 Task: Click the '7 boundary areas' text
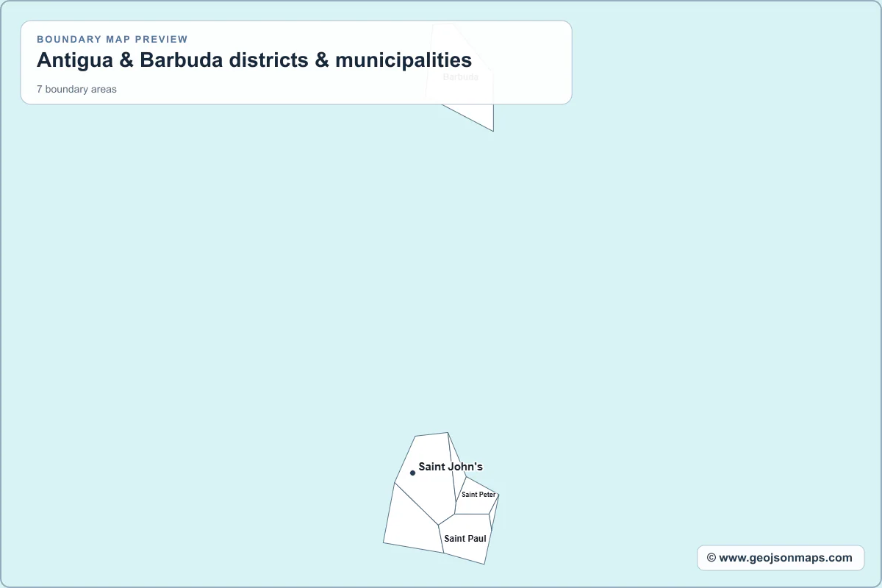point(76,89)
